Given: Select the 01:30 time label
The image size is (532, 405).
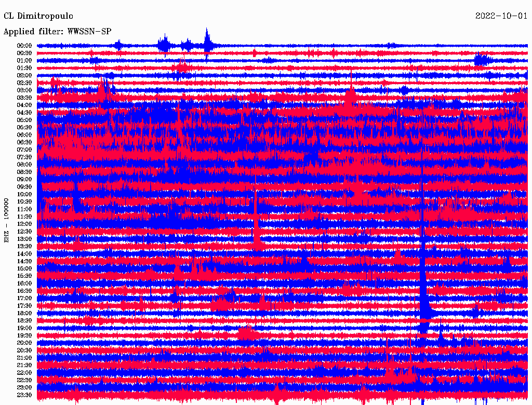Looking at the screenshot, I should pyautogui.click(x=24, y=68).
